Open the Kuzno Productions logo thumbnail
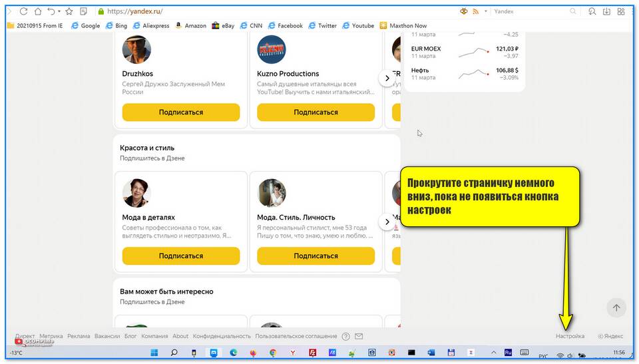Image resolution: width=639 pixels, height=364 pixels. (x=272, y=49)
